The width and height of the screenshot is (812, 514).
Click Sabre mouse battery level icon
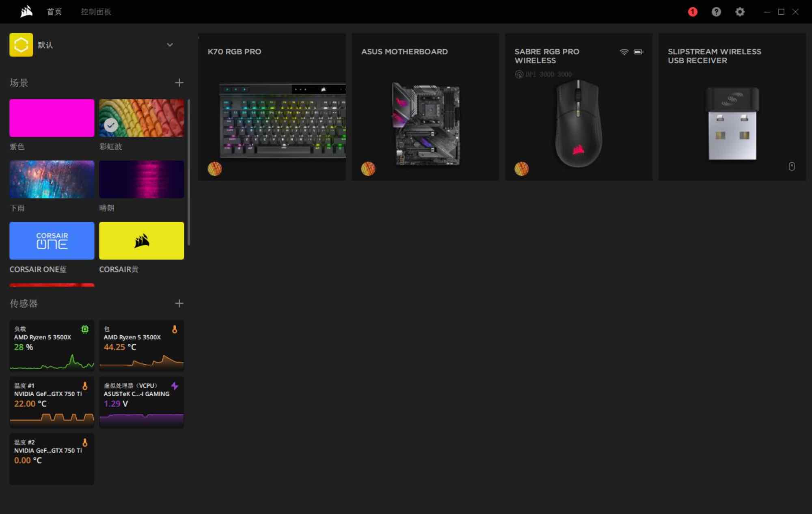[x=638, y=52]
